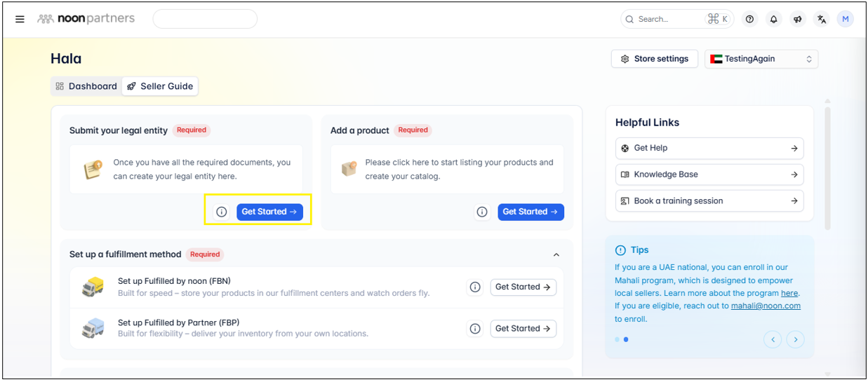Open Store settings
This screenshot has width=868, height=382.
[x=654, y=59]
